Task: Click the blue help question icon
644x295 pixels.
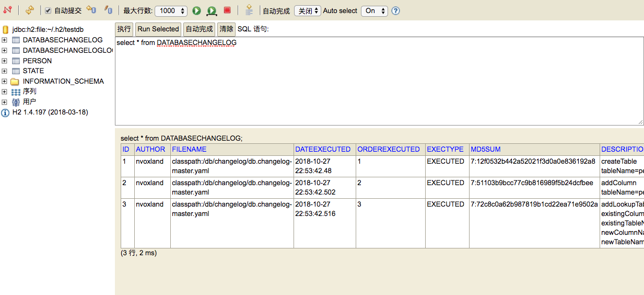Action: click(x=395, y=10)
